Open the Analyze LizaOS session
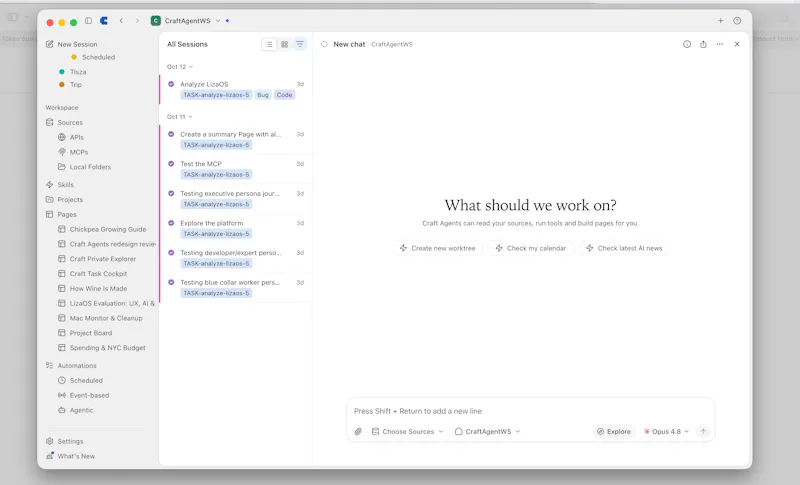The width and height of the screenshot is (800, 485). 236,89
